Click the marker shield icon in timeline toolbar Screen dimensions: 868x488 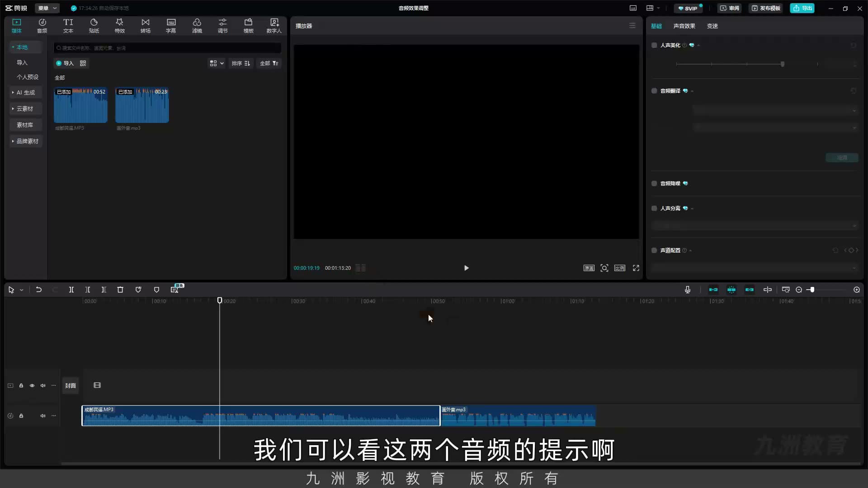click(156, 290)
